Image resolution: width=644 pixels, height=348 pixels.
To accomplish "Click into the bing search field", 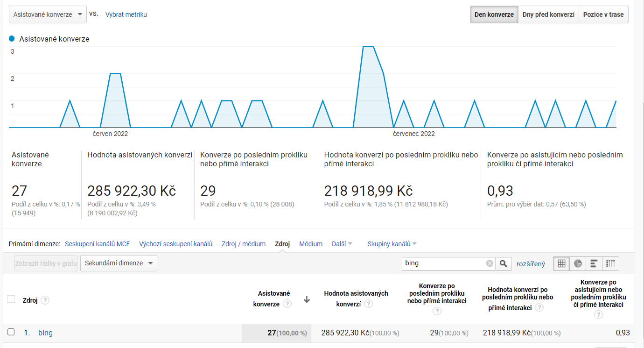I will (443, 263).
